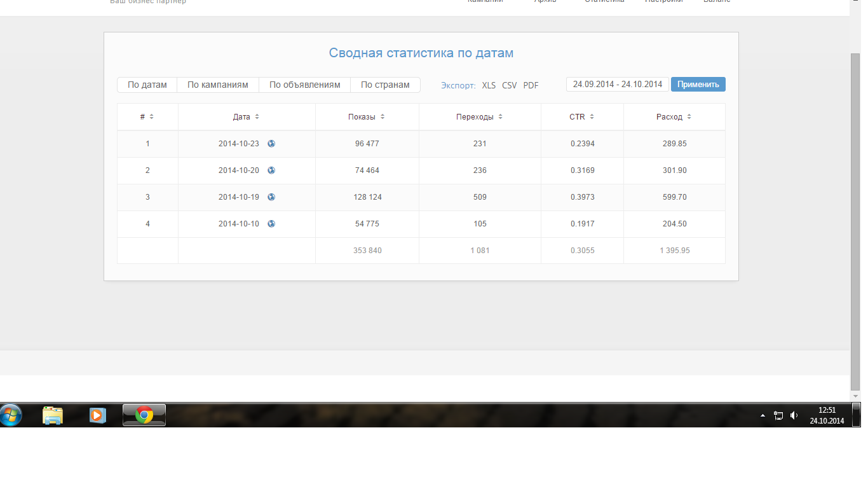868x491 pixels.
Task: Click the date cell 2014-10-23
Action: pos(239,144)
